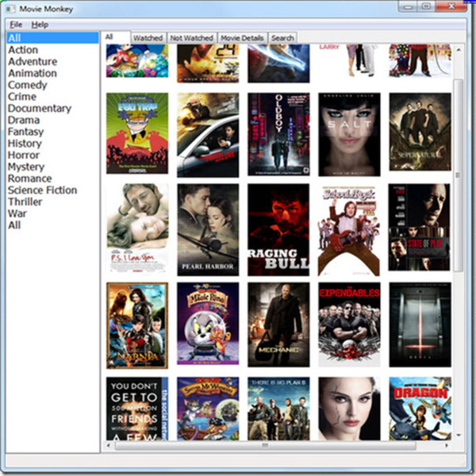Viewport: 476px width, 476px height.
Task: Select the Pearl Harbor poster
Action: (x=208, y=230)
